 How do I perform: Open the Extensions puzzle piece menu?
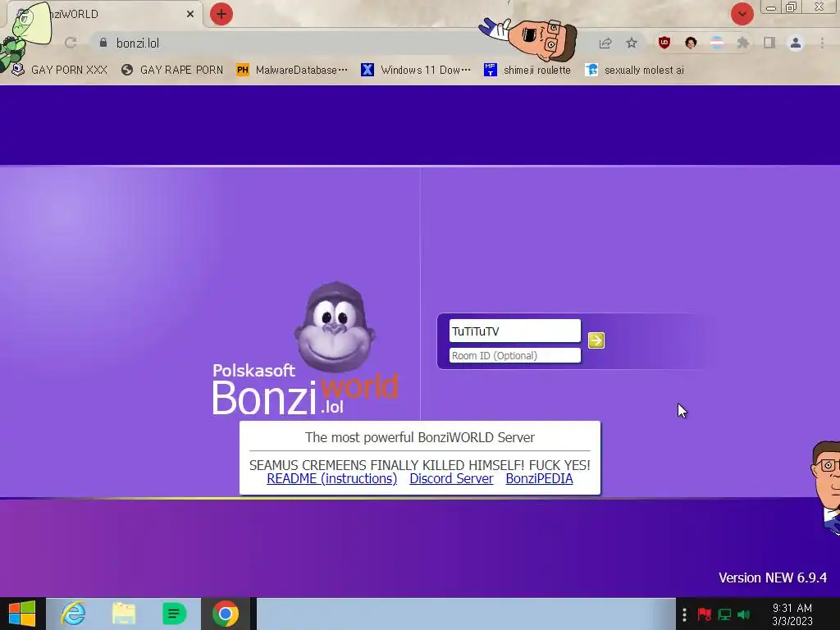pyautogui.click(x=742, y=43)
